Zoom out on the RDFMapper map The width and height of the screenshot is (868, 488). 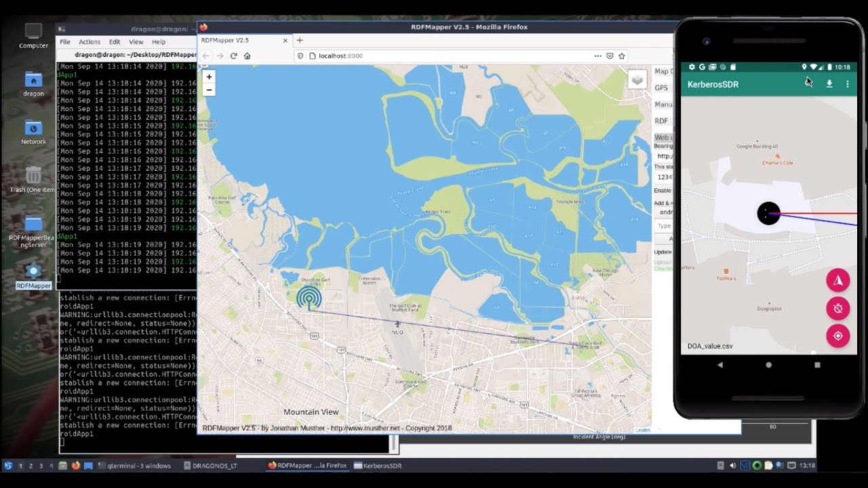pos(209,90)
